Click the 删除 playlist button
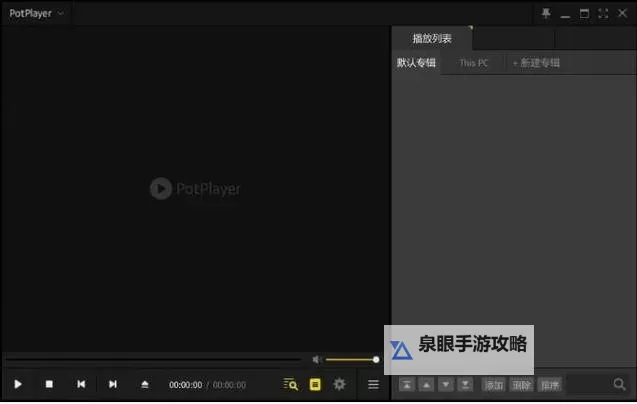This screenshot has width=637, height=404. click(x=522, y=384)
